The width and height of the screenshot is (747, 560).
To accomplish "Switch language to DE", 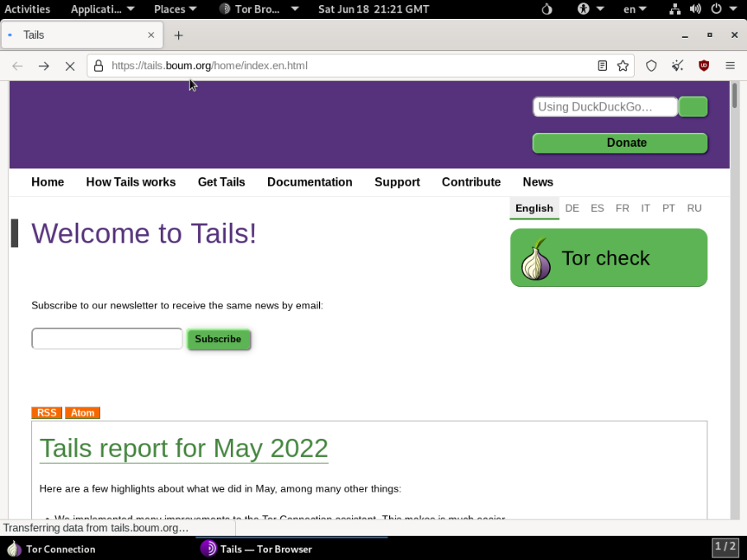I will coord(571,209).
